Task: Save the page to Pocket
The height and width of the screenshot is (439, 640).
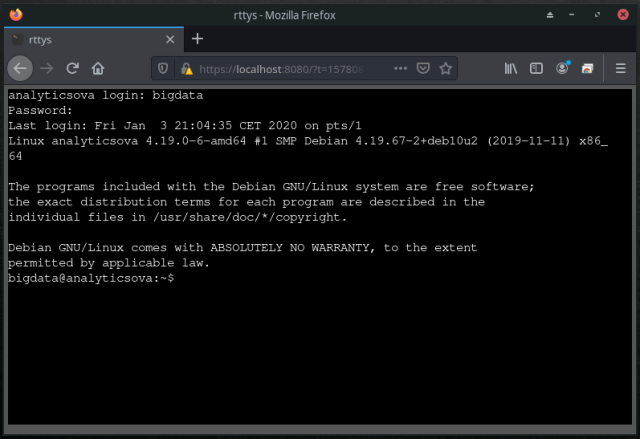Action: tap(423, 68)
